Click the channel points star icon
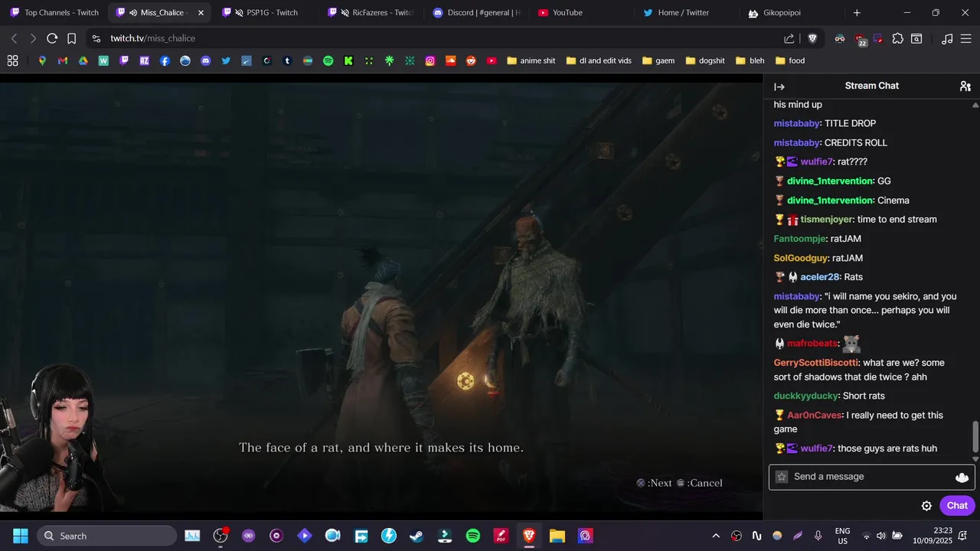 click(782, 477)
